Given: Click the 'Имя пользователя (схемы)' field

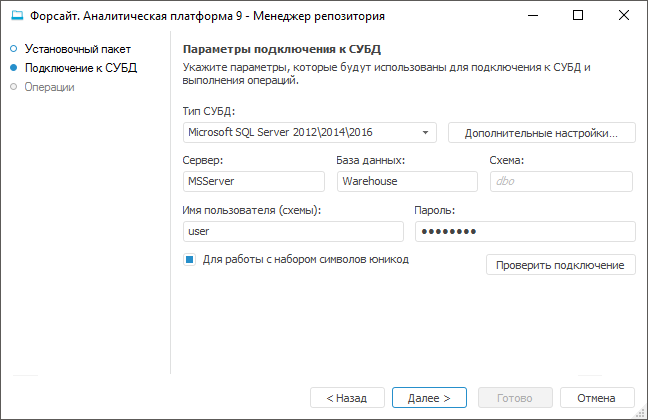Looking at the screenshot, I should (292, 231).
